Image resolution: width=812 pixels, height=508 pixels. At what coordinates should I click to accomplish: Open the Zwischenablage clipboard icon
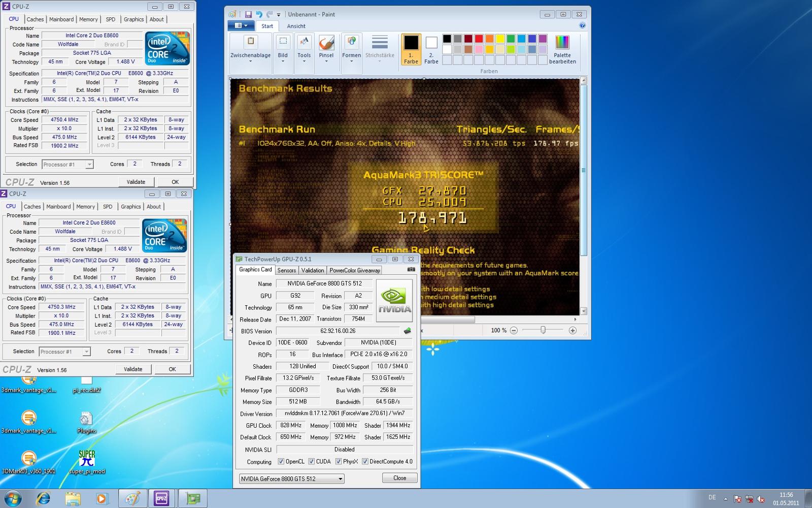(x=250, y=41)
